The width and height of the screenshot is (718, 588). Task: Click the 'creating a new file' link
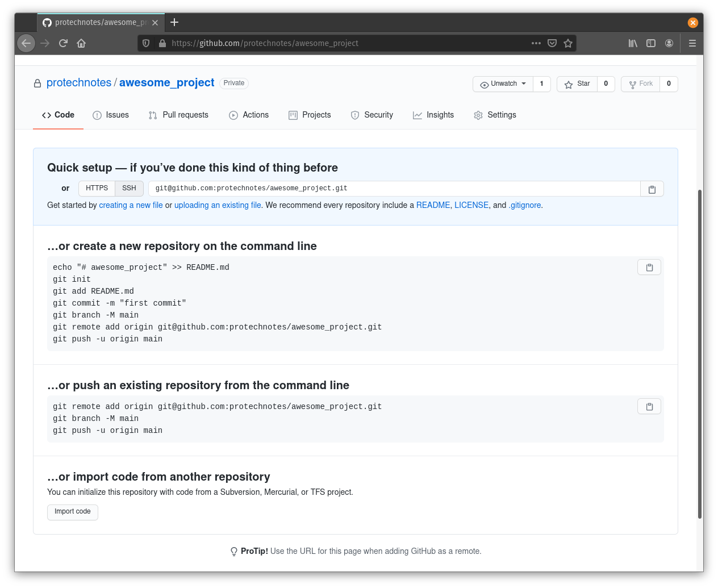(131, 206)
